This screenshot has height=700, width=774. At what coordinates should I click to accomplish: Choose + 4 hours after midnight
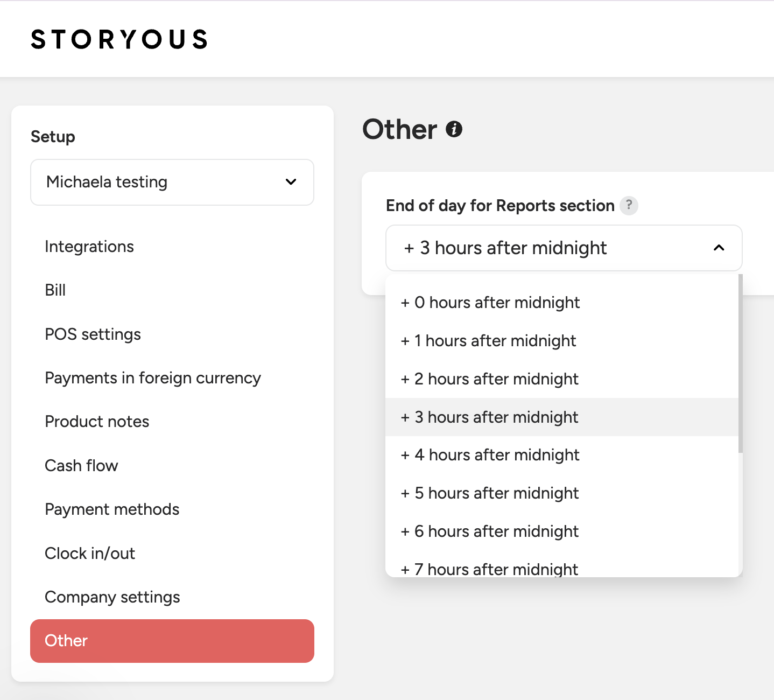click(562, 455)
